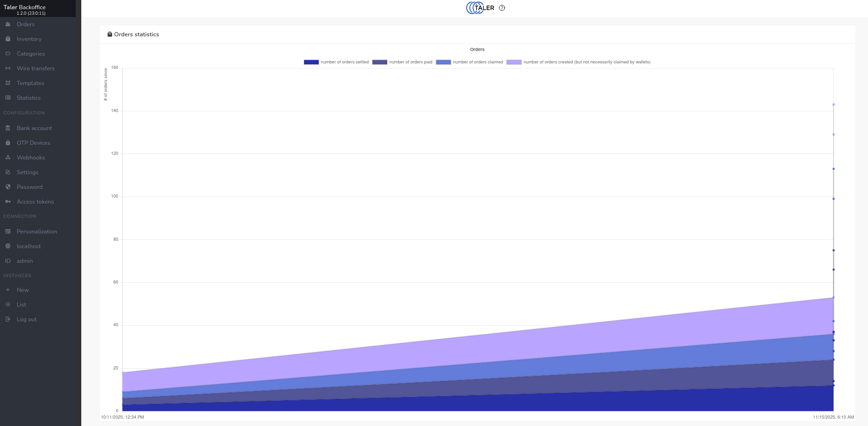868x426 pixels.
Task: Open the Statistics menu item
Action: 28,98
